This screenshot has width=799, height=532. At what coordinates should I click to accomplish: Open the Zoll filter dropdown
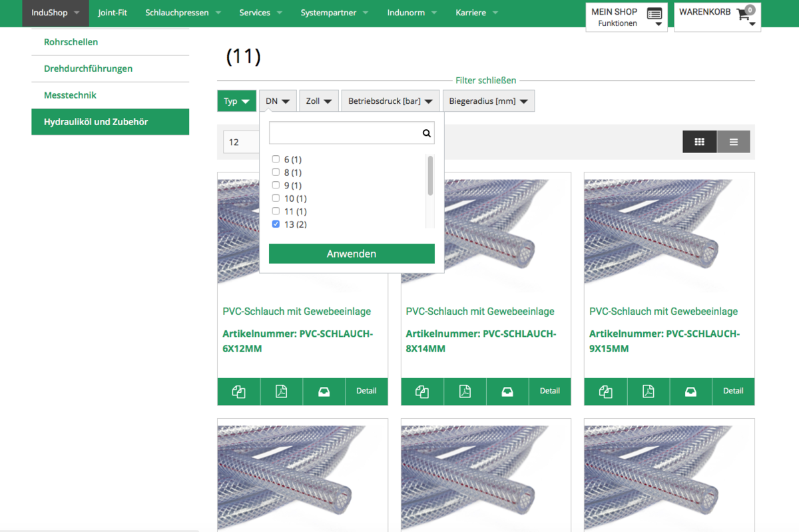tap(319, 101)
